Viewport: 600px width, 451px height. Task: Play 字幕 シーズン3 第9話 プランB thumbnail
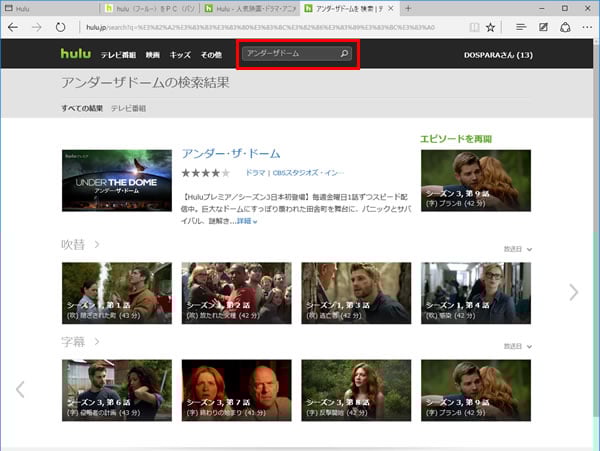(x=476, y=390)
